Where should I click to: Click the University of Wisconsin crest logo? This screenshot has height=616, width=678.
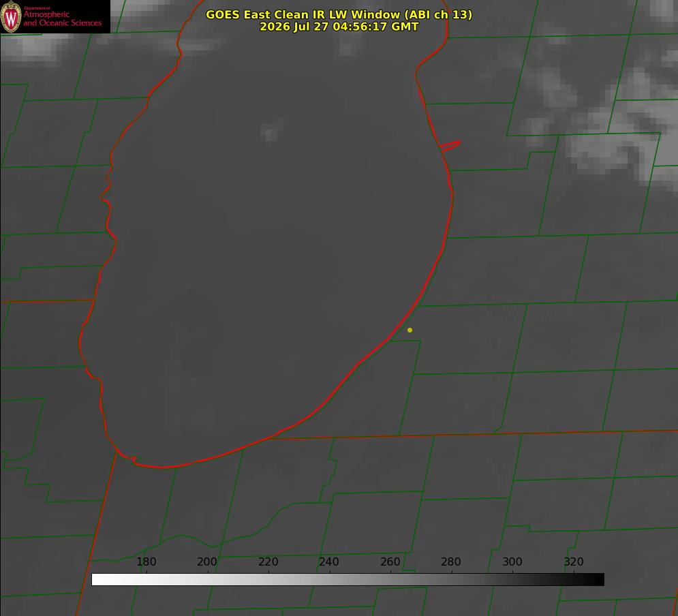[11, 16]
